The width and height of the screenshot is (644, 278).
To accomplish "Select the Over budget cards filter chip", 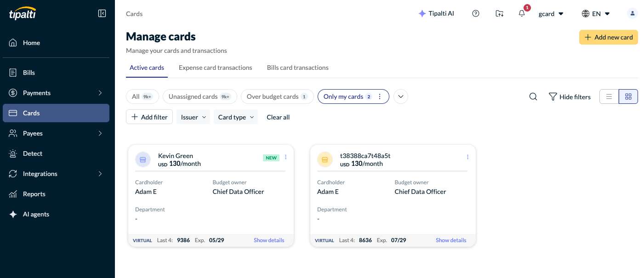I will [277, 96].
